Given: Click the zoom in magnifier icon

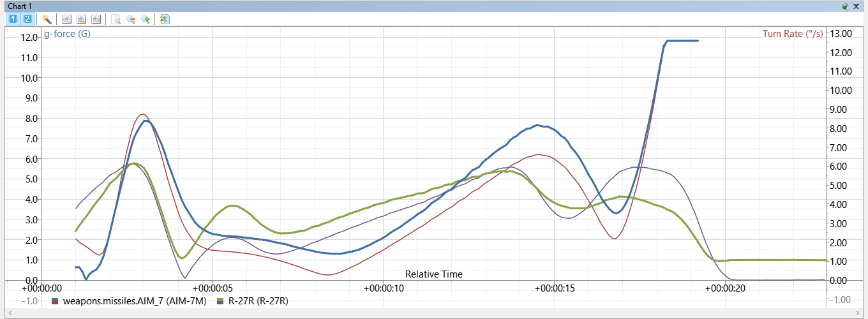Looking at the screenshot, I should (145, 19).
